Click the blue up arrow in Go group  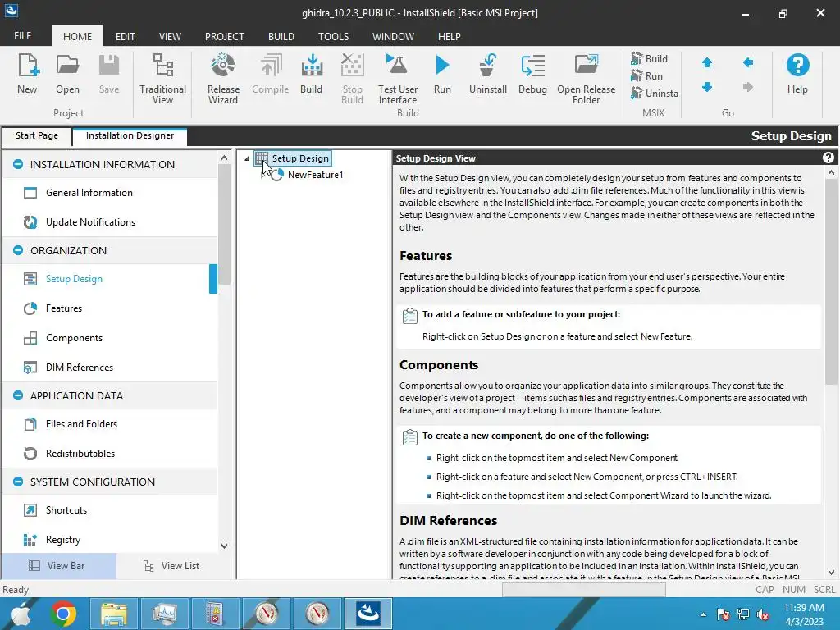coord(707,62)
